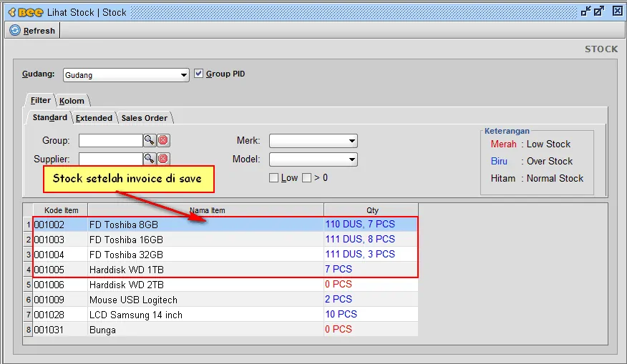Sort by Nama Item column header
The width and height of the screenshot is (627, 364).
(206, 210)
